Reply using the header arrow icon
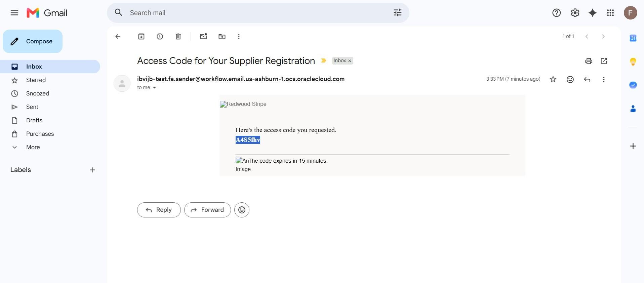 coord(587,79)
